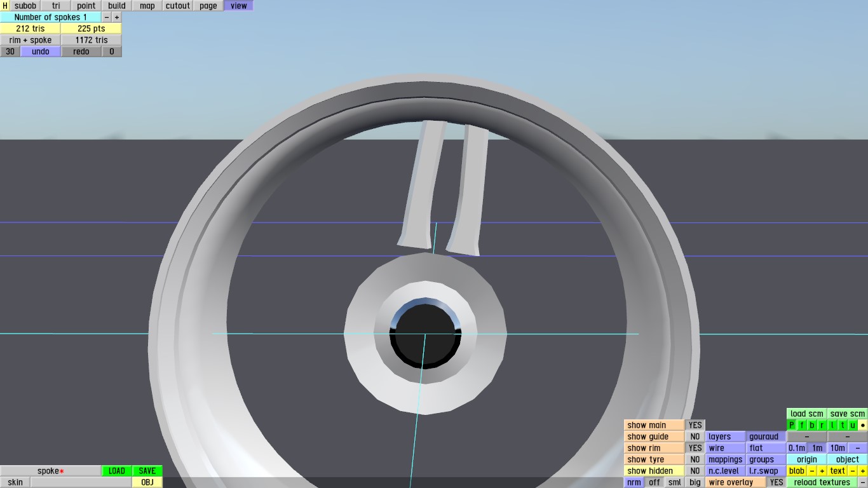The image size is (868, 488).
Task: Click the 212 tris counter
Action: [31, 29]
